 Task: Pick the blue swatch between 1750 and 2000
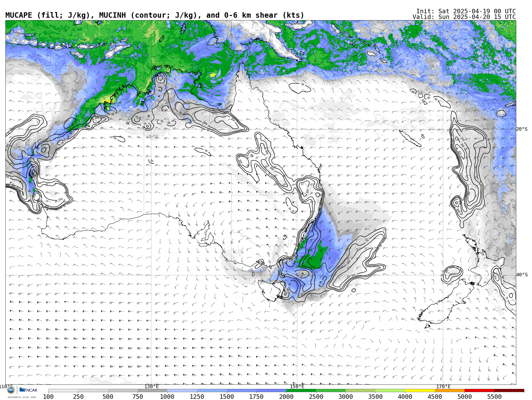tap(271, 390)
